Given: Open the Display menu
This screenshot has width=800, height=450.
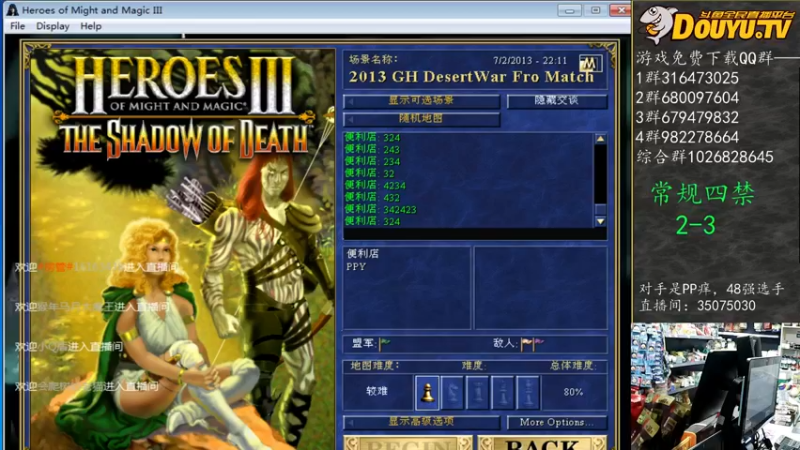Looking at the screenshot, I should [53, 26].
